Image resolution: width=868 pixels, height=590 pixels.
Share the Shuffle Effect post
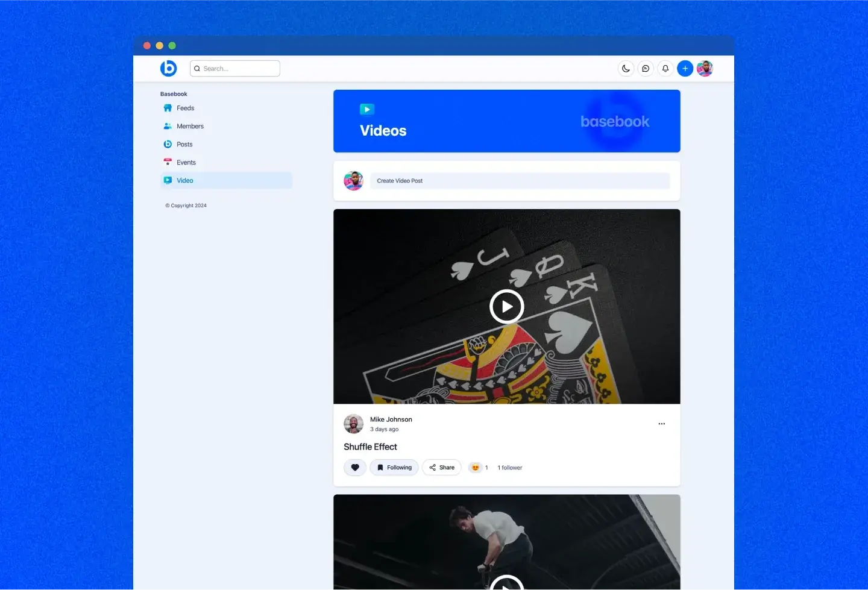point(442,468)
